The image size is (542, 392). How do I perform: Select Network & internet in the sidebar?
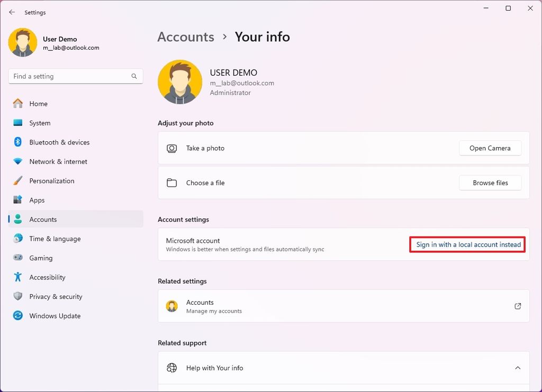[x=59, y=161]
